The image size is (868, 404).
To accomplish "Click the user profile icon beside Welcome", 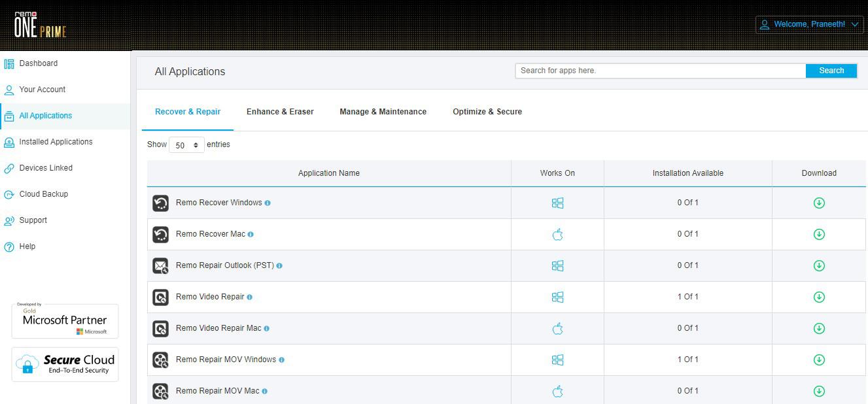I will tap(764, 24).
